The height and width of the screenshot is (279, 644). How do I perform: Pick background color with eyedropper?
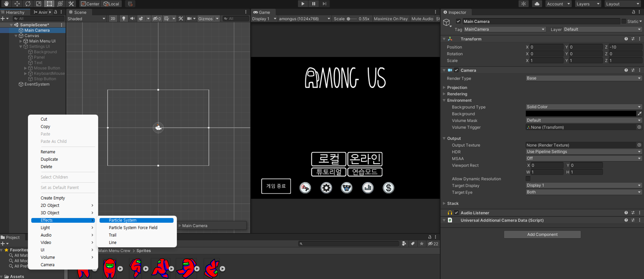[639, 114]
